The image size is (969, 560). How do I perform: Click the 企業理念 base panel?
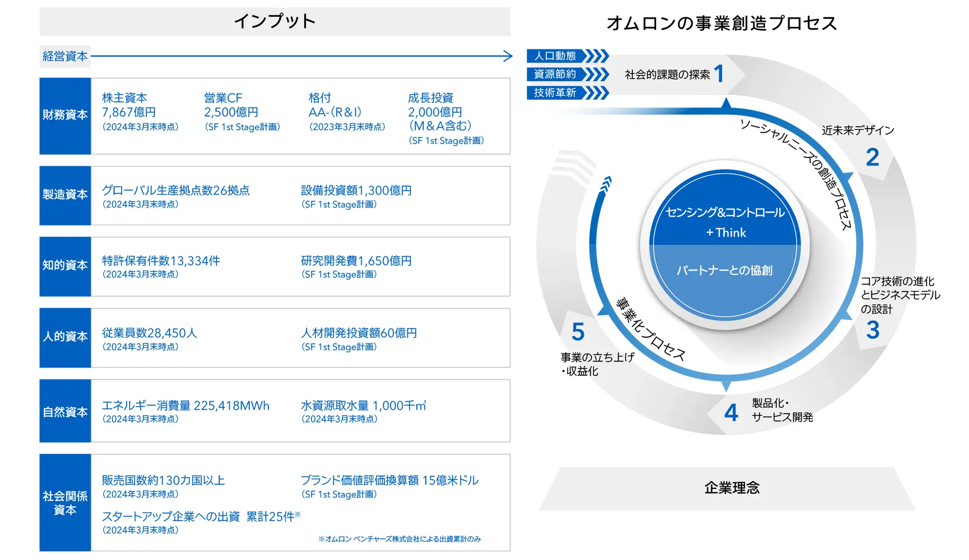point(727,488)
